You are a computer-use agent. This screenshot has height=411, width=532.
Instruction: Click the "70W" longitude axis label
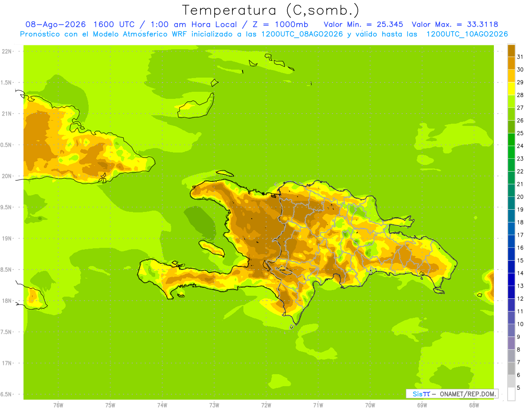[370, 405]
